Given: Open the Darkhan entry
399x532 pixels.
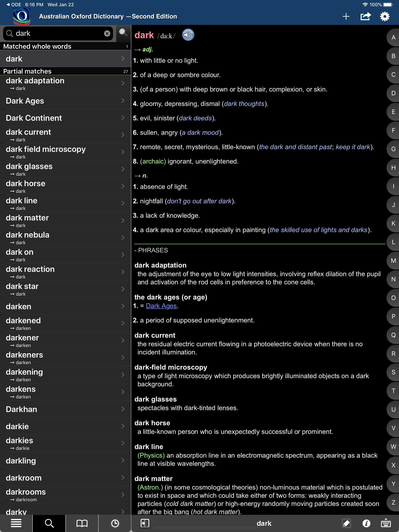Looking at the screenshot, I should pos(65,409).
